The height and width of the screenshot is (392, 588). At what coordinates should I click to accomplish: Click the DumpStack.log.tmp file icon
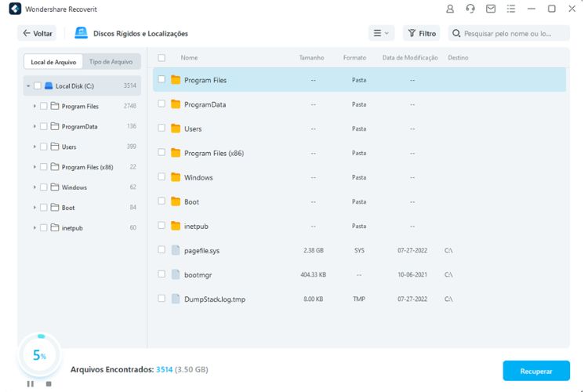click(x=176, y=299)
